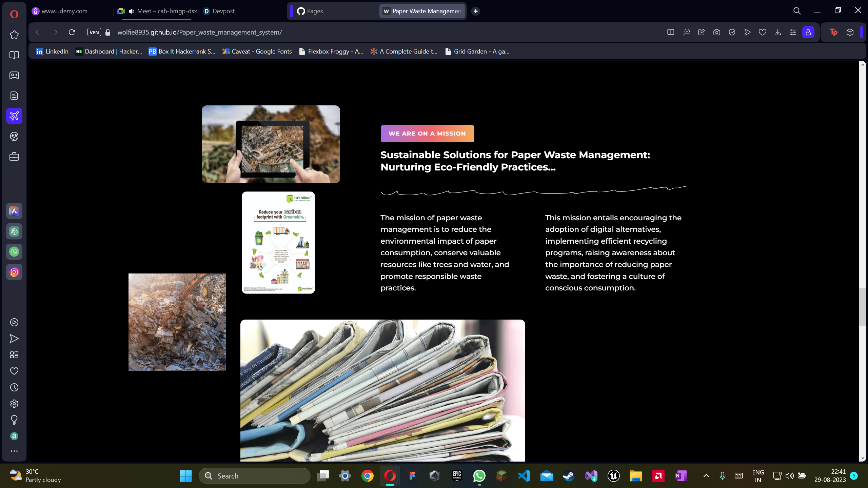Open ChatGPT in Opera sidebar
Screen dimensions: 868x488
(14, 231)
